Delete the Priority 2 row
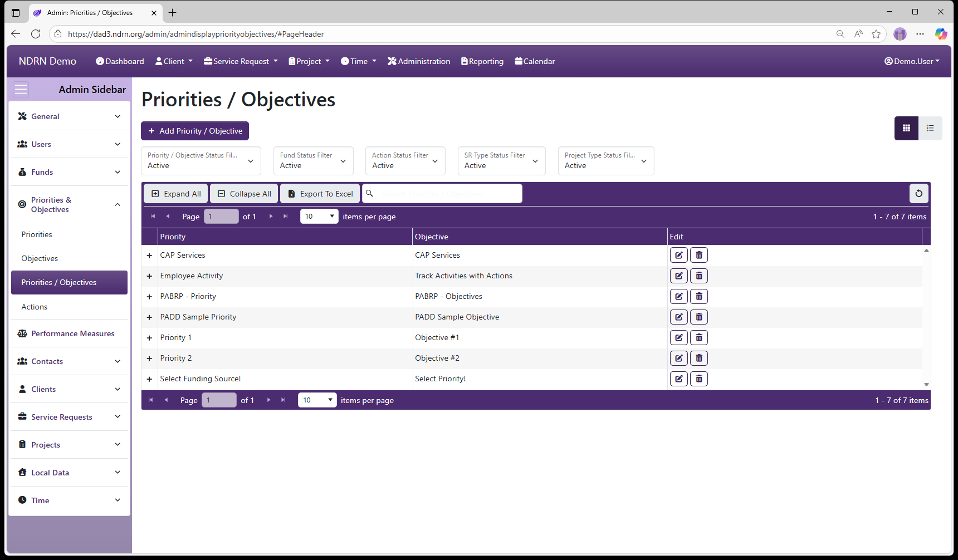 coord(699,358)
